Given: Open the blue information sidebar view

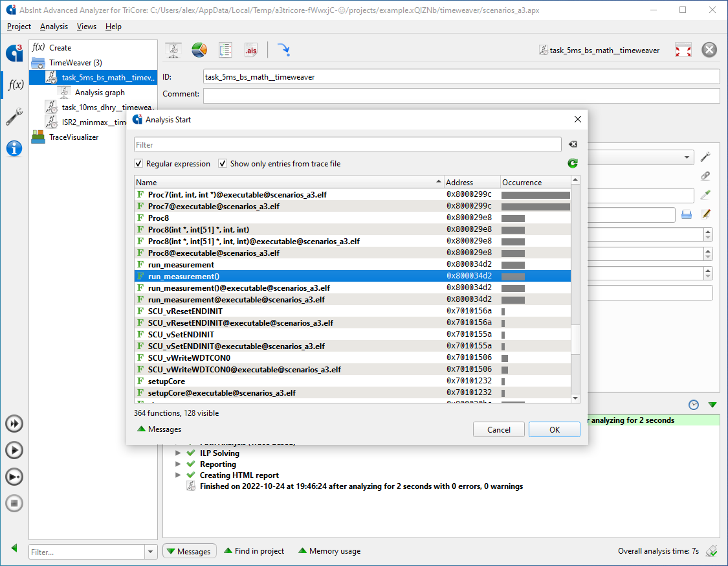Looking at the screenshot, I should click(14, 149).
